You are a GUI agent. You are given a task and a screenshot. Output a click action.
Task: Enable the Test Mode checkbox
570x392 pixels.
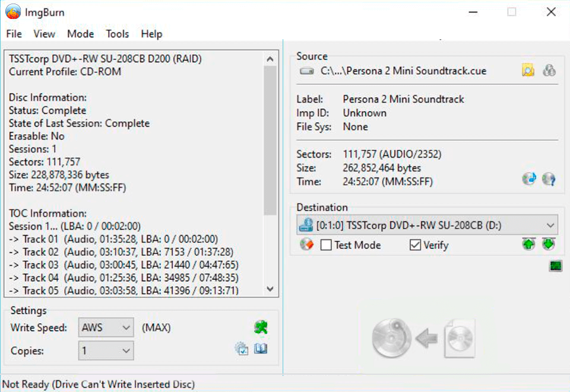pos(326,245)
